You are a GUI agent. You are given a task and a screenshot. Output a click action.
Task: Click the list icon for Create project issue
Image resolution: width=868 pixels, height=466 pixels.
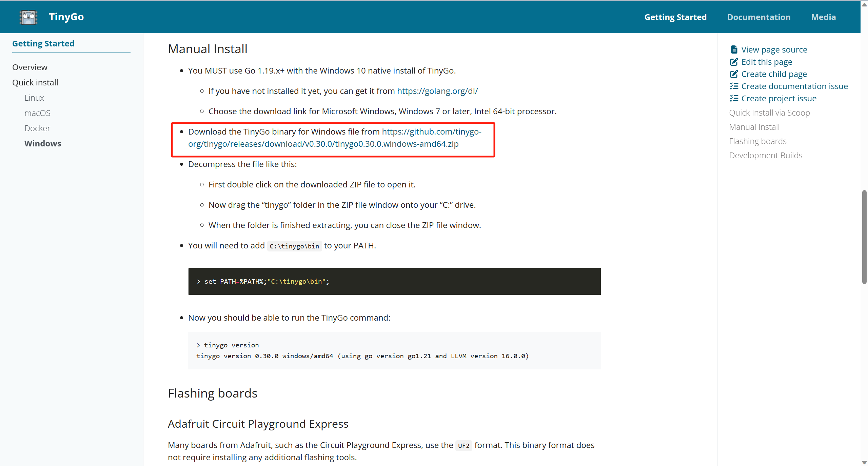tap(734, 98)
